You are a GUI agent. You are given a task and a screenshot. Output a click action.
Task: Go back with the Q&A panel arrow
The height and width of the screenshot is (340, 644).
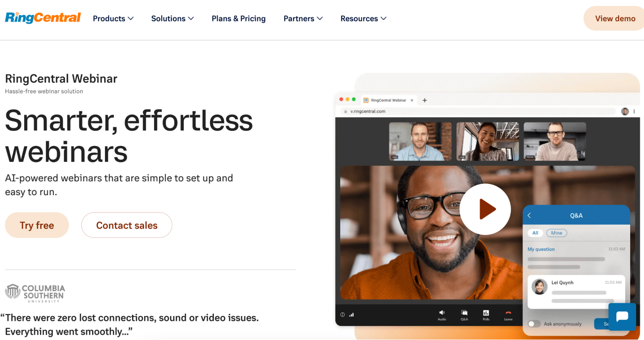click(529, 215)
